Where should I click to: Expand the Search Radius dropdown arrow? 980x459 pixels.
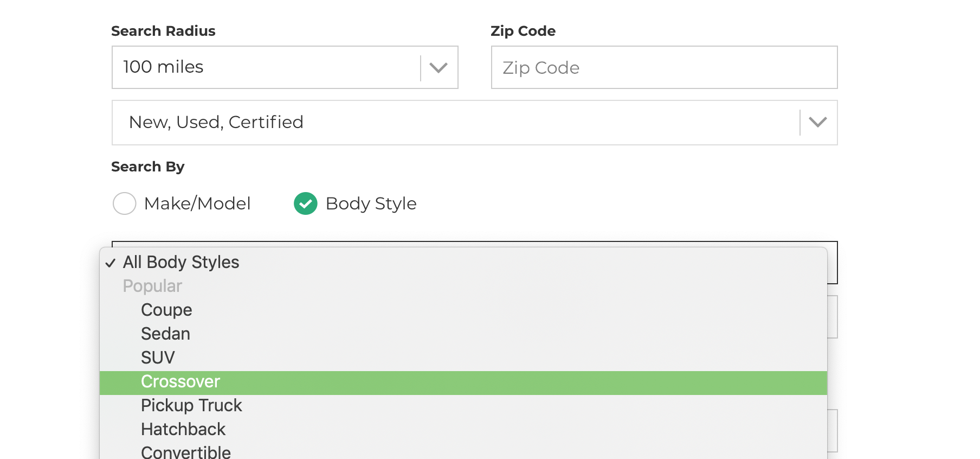pos(439,68)
